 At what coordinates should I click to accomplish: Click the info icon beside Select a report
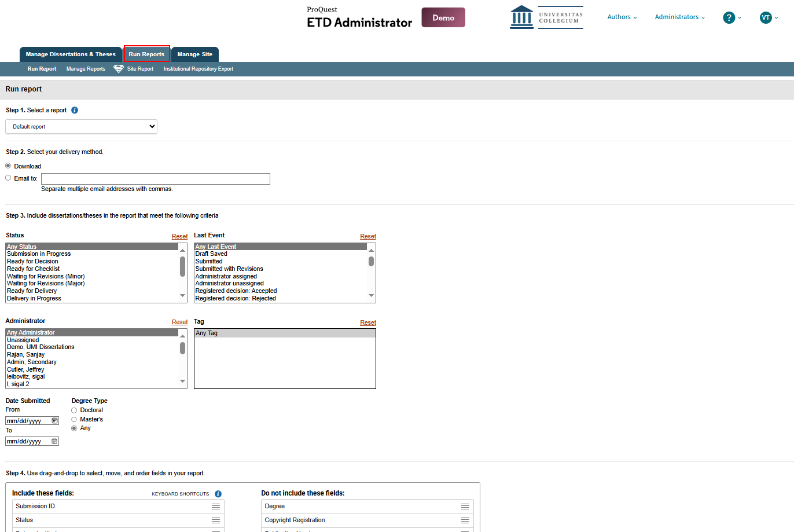coord(75,110)
